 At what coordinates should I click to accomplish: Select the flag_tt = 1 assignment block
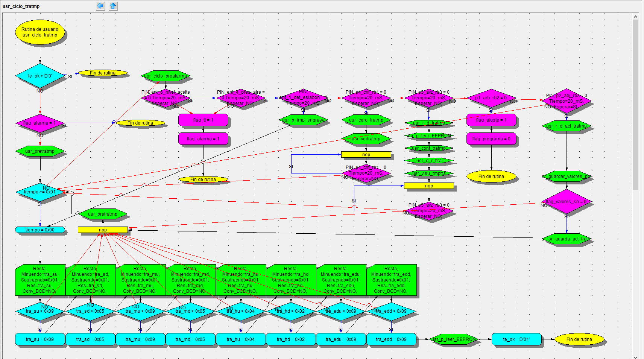pos(203,120)
